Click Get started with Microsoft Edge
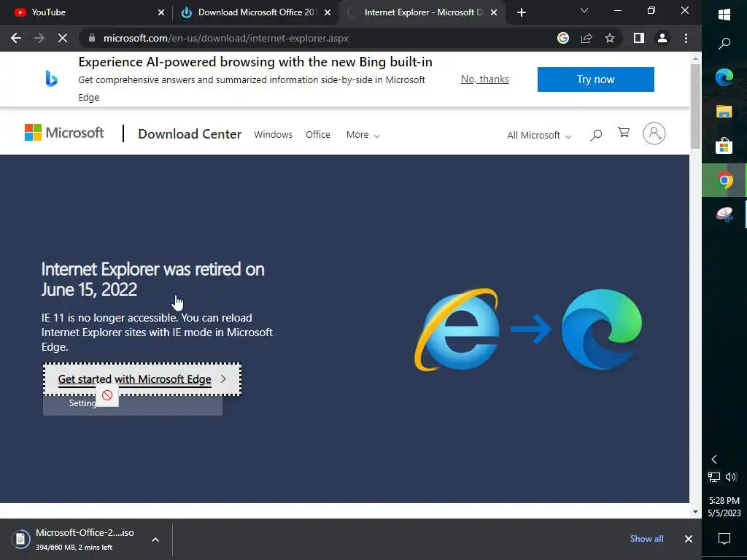Image resolution: width=747 pixels, height=560 pixels. [142, 379]
